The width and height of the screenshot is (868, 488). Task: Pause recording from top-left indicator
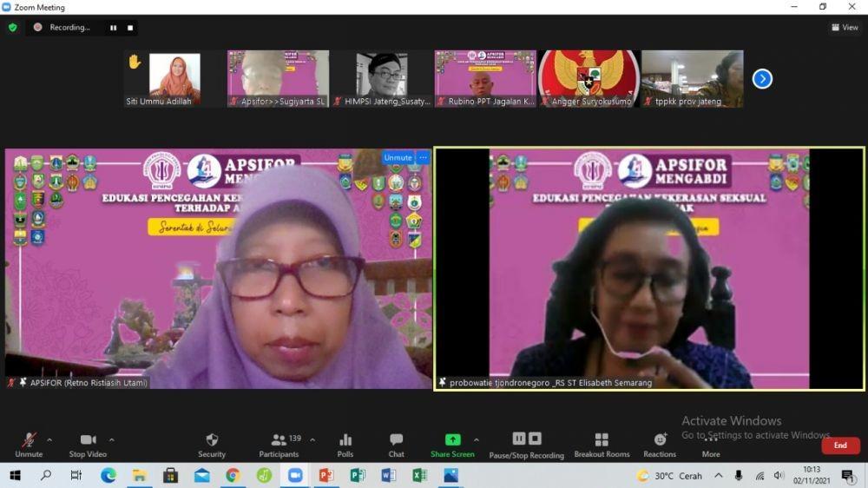click(x=113, y=28)
